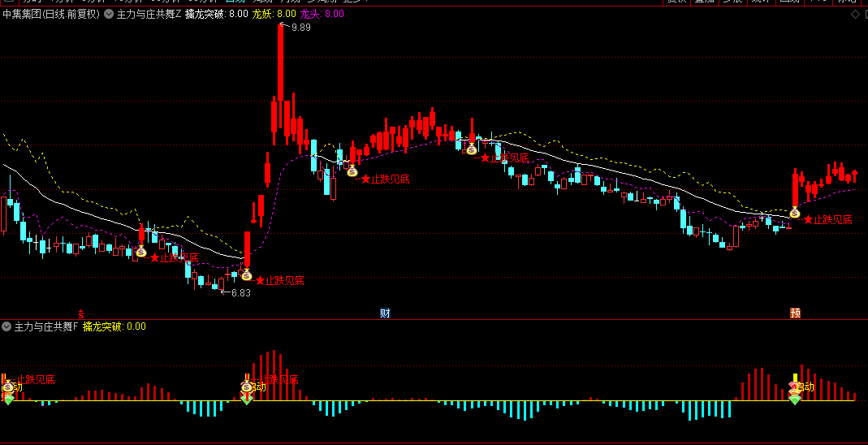Screen dimensions: 868x445
Task: Click the rightmost money bag on the price chart
Action: pyautogui.click(x=794, y=213)
